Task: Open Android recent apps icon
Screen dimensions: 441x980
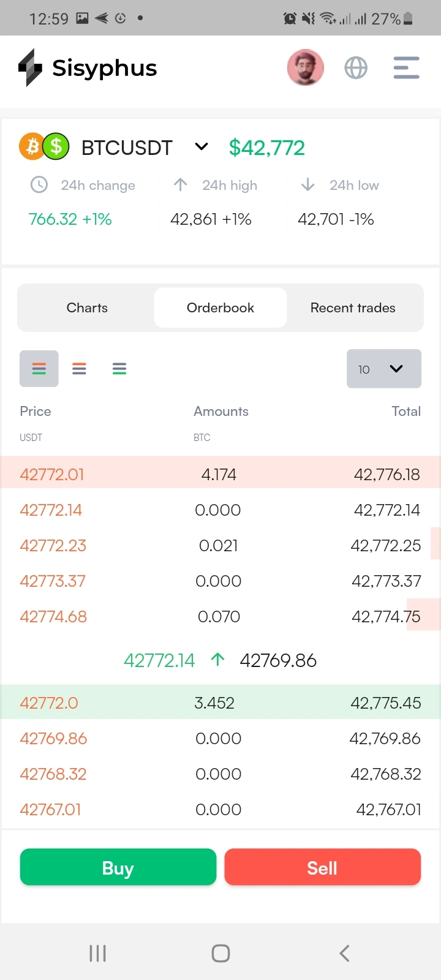Action: click(x=97, y=953)
